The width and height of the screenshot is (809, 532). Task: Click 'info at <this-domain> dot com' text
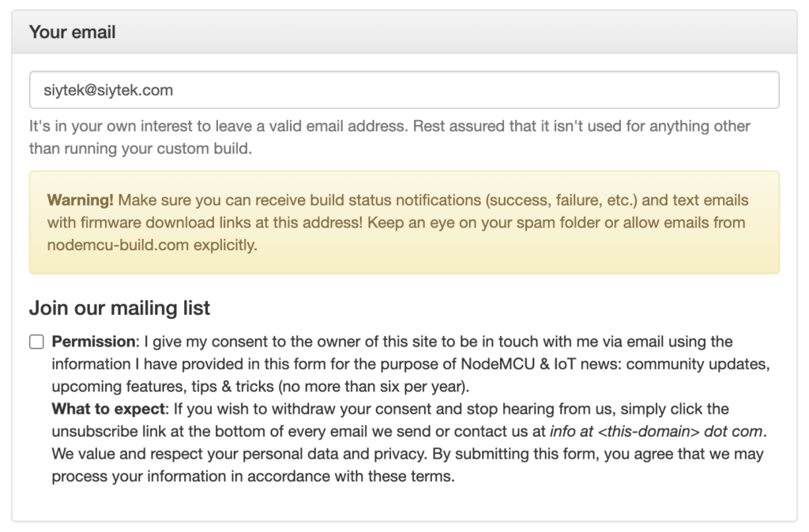[657, 431]
